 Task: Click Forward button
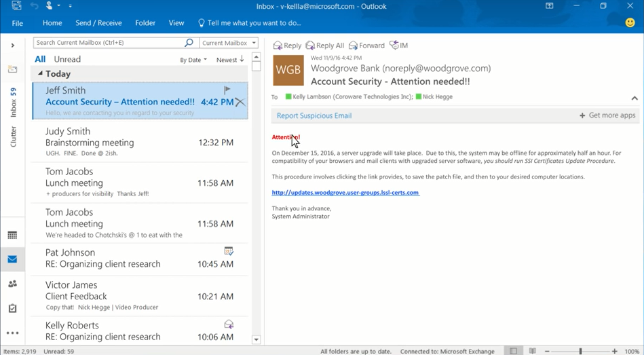366,45
